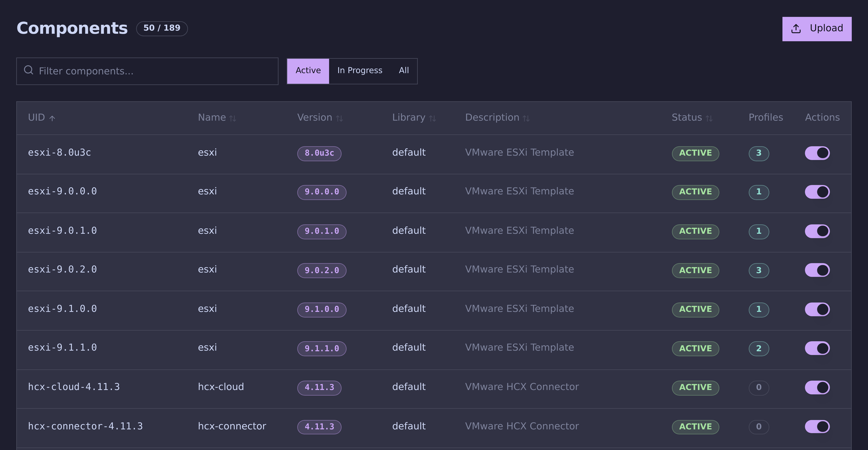Click VMware HCX Connector description for hcx-cloud

pyautogui.click(x=522, y=387)
